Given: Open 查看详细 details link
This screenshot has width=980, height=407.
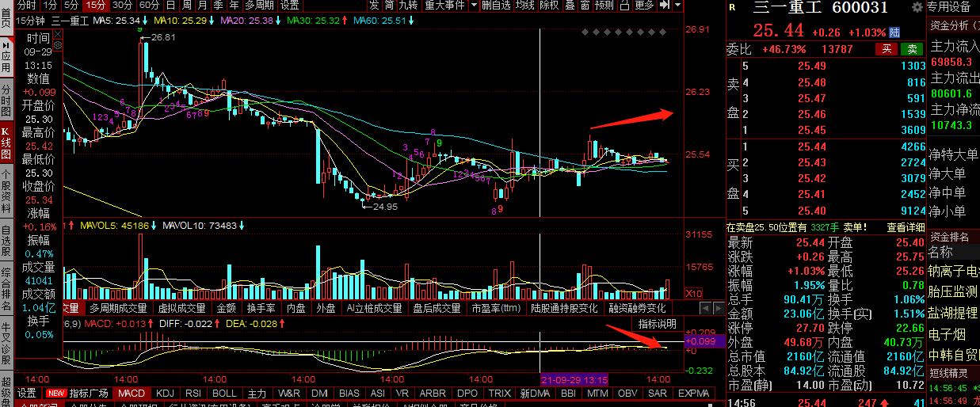Looking at the screenshot, I should tap(905, 227).
